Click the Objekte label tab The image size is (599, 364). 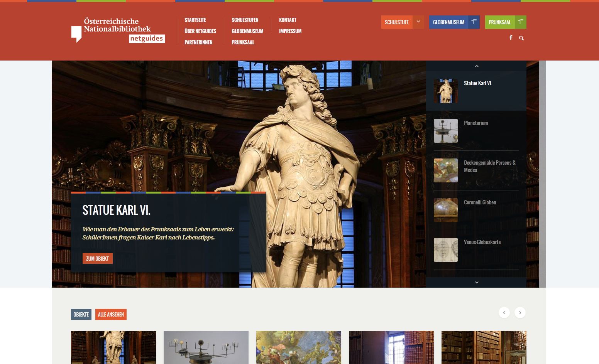click(81, 314)
